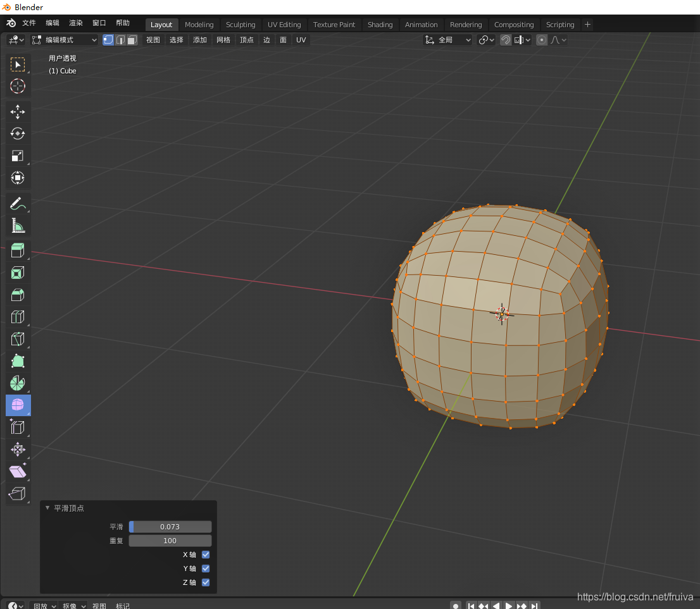Select the Box Select tool

coord(18,65)
